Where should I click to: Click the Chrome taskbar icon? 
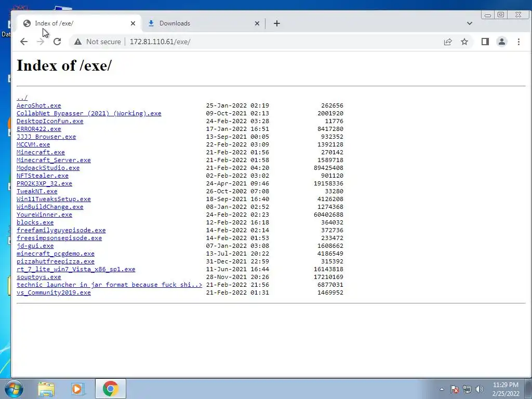110,389
